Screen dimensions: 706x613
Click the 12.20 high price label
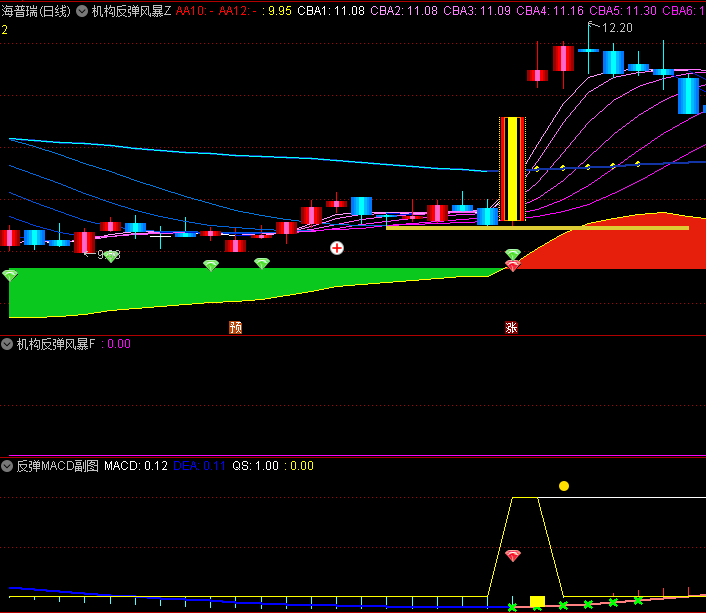click(617, 28)
